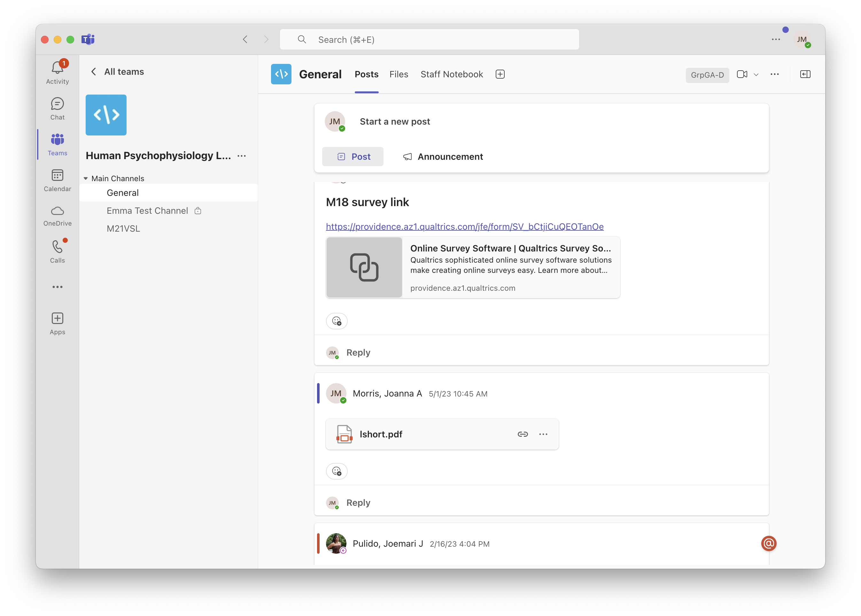Switch to the Files tab

coord(399,74)
